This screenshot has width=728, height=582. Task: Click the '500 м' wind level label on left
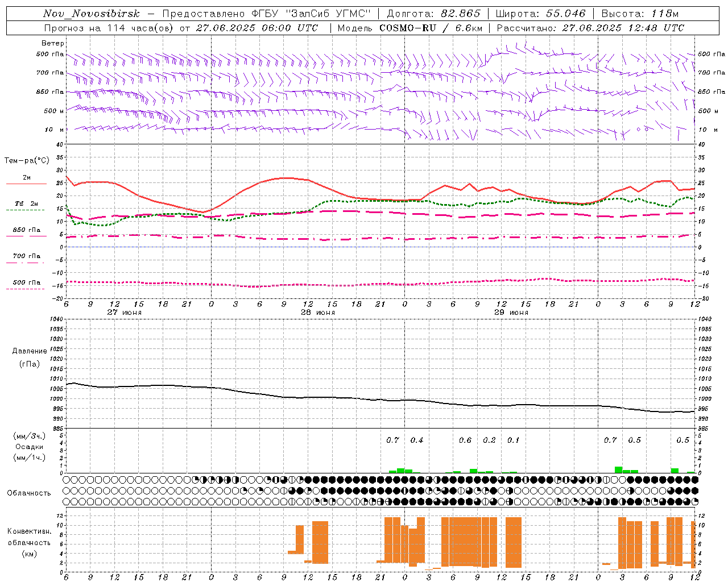54,111
